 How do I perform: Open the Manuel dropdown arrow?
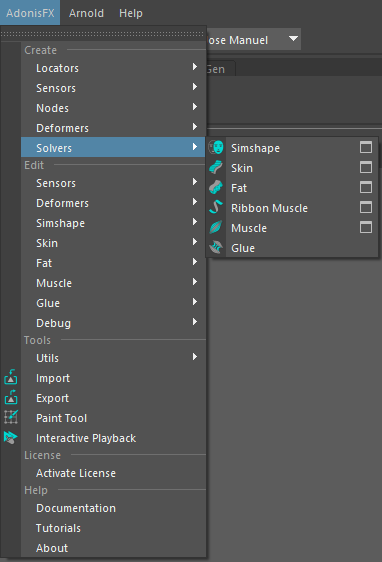tap(293, 39)
